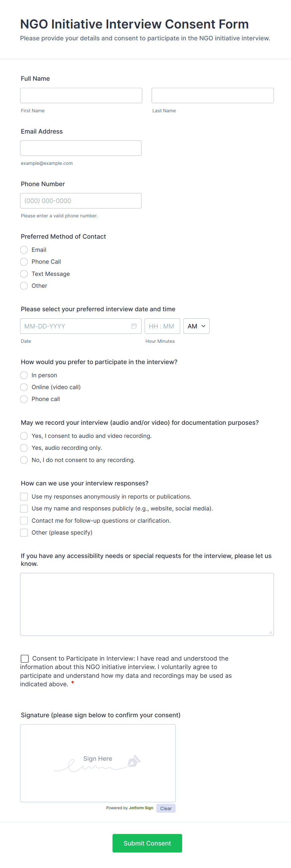
Task: Expand the AM/PM dropdown
Action: [x=196, y=326]
